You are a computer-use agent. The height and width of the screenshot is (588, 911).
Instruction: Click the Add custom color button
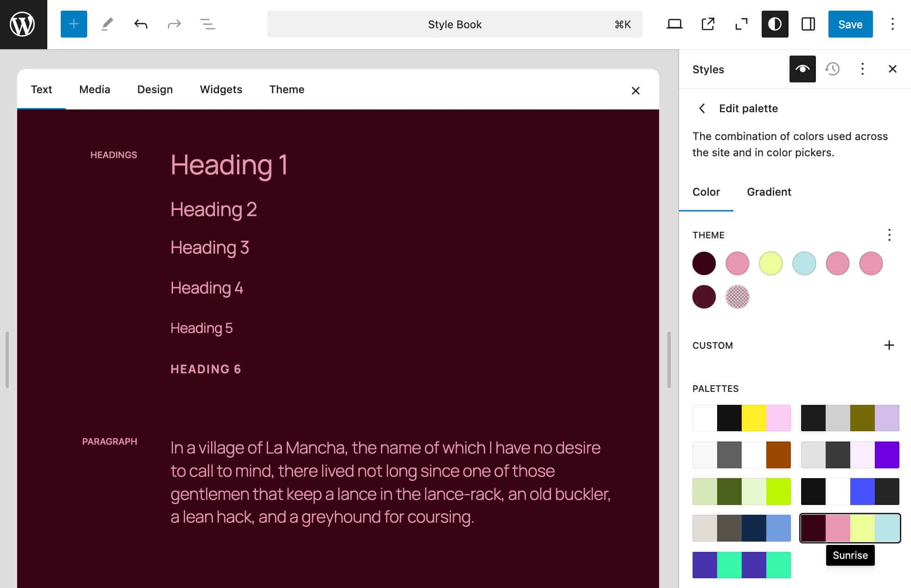888,344
